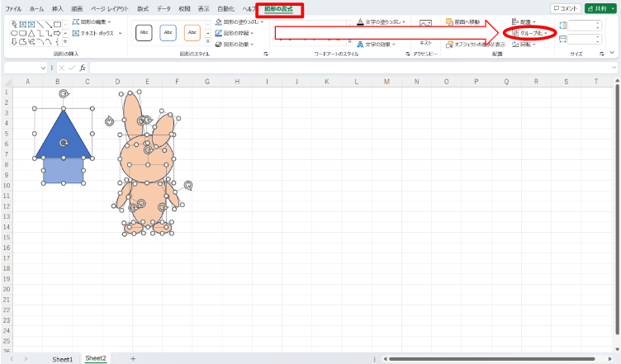Click 文字の塗りつぶし text fill icon
The image size is (621, 364).
(361, 22)
